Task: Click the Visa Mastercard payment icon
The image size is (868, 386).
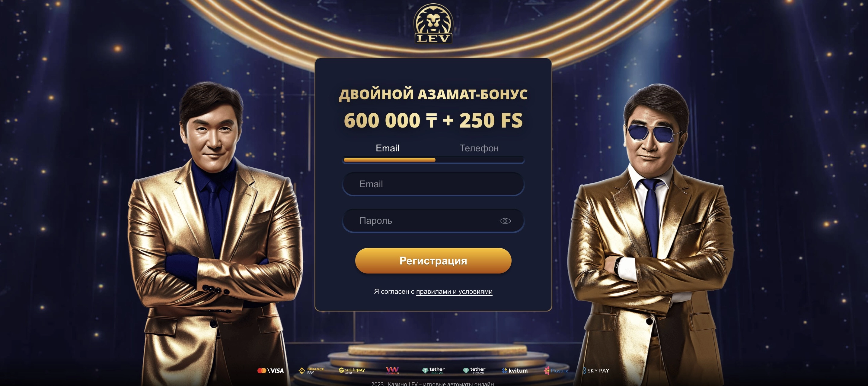Action: 270,371
